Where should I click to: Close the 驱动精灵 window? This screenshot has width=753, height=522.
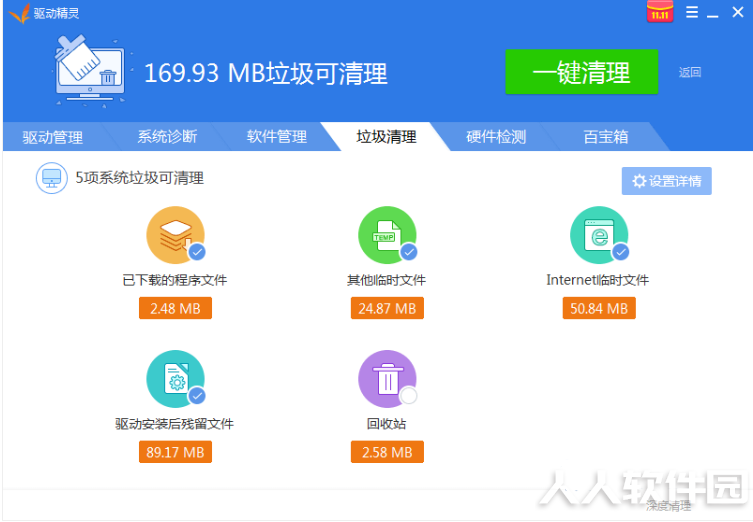[x=738, y=12]
